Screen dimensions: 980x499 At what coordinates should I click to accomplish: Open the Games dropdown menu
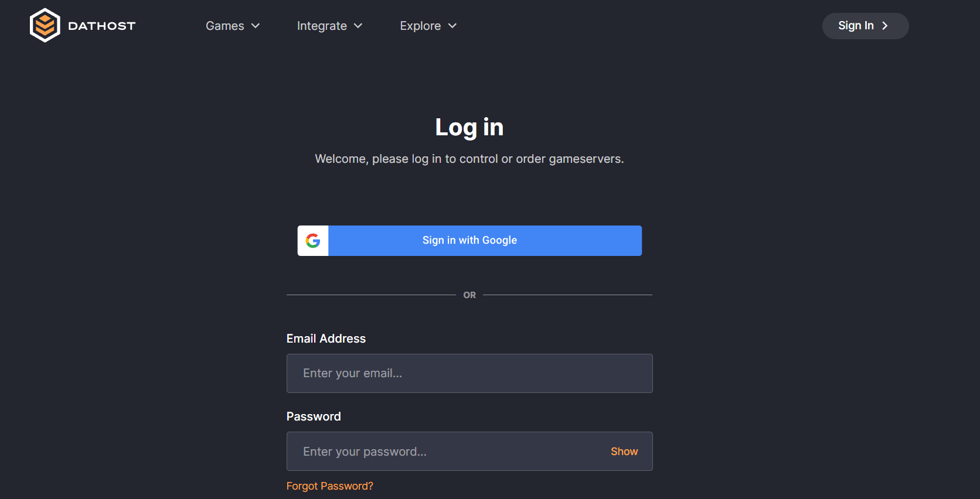[232, 26]
